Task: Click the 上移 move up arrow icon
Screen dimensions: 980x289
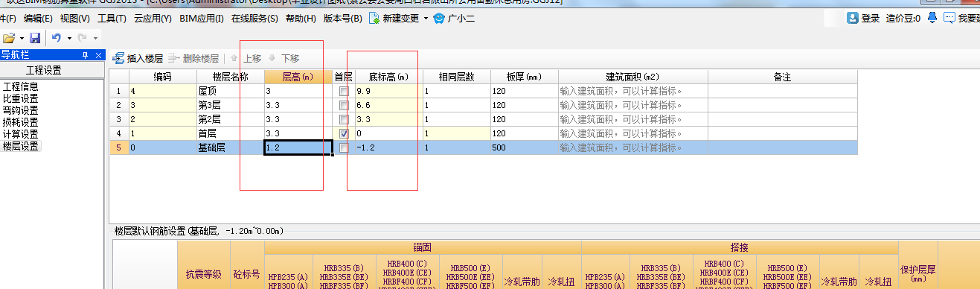Action: 234,58
